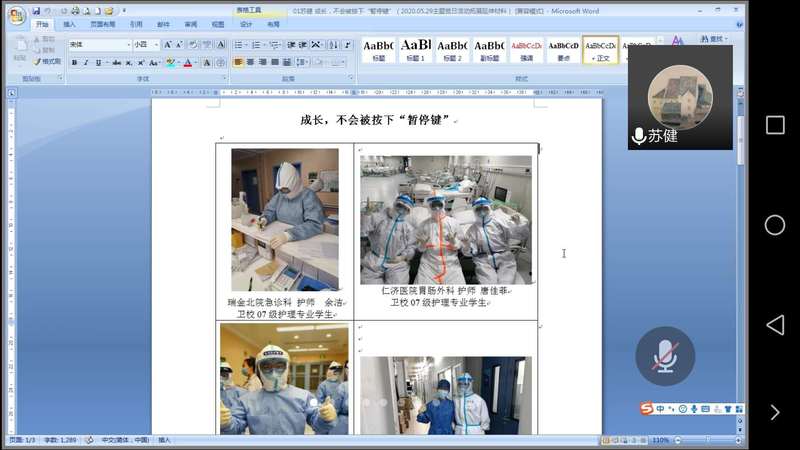Open font color dropdown arrow

196,63
